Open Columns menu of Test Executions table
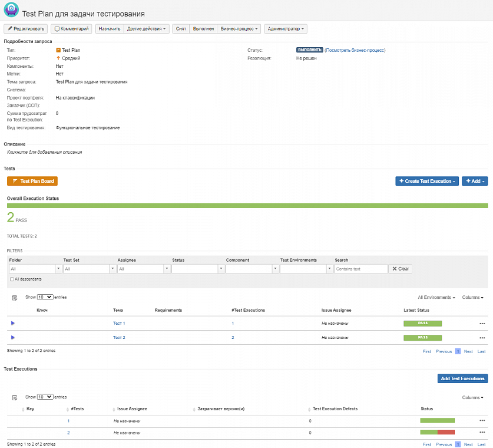Screen dimensions: 493x448 [472, 398]
